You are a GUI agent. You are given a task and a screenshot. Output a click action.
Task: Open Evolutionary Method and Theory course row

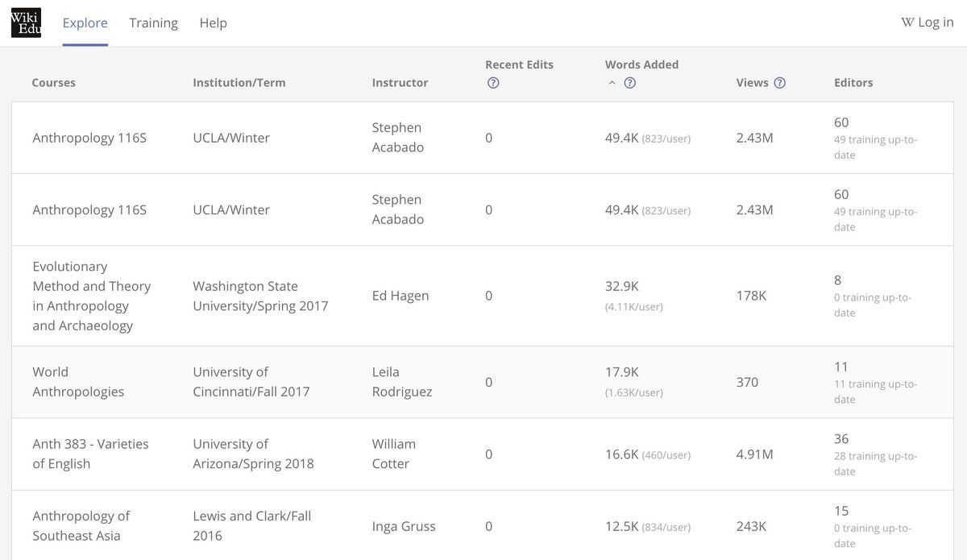click(91, 296)
